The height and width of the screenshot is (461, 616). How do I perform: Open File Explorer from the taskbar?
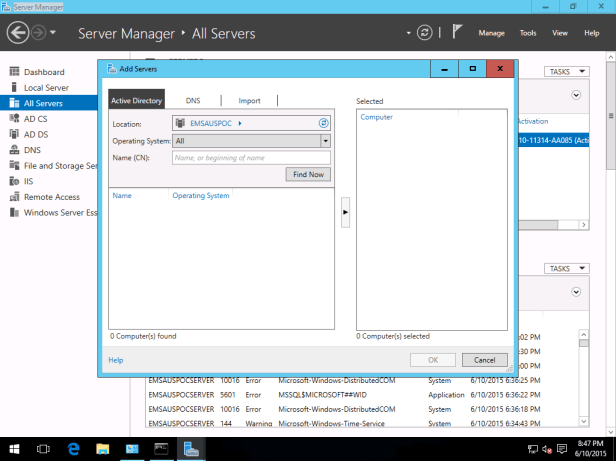102,449
